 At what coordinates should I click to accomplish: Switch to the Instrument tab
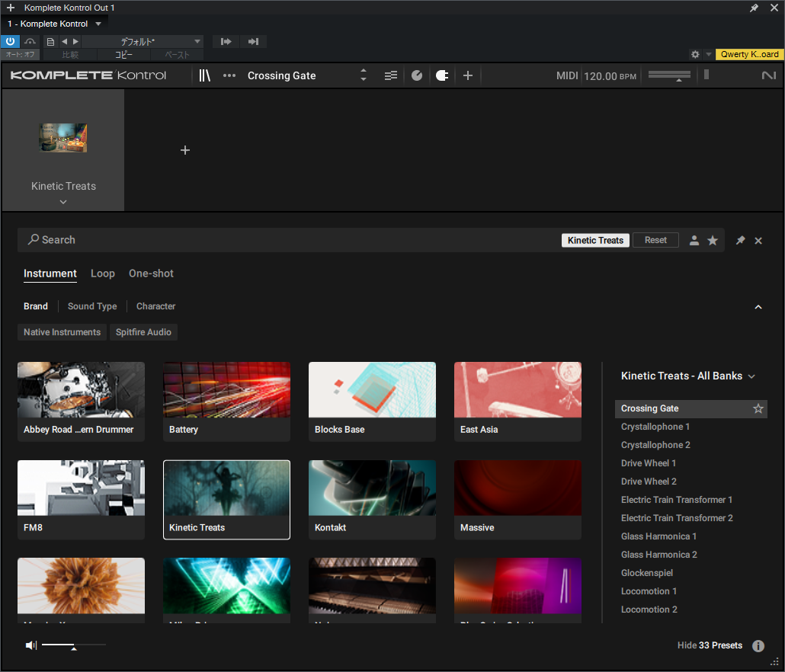point(50,274)
